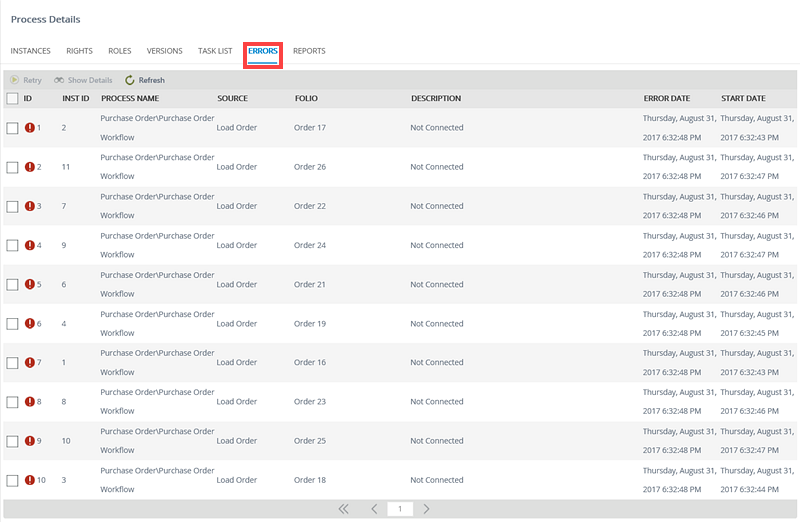Sort by the Folio column header
Screen dimensions: 800x522
coord(307,99)
